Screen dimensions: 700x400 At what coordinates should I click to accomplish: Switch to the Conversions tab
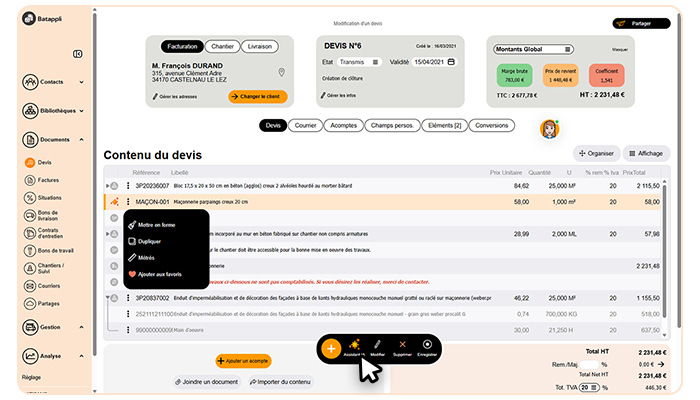click(x=492, y=125)
